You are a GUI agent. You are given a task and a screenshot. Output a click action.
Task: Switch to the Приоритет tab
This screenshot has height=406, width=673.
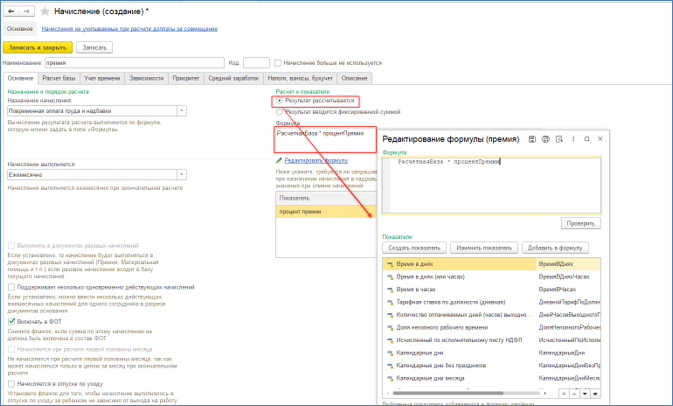[x=186, y=78]
